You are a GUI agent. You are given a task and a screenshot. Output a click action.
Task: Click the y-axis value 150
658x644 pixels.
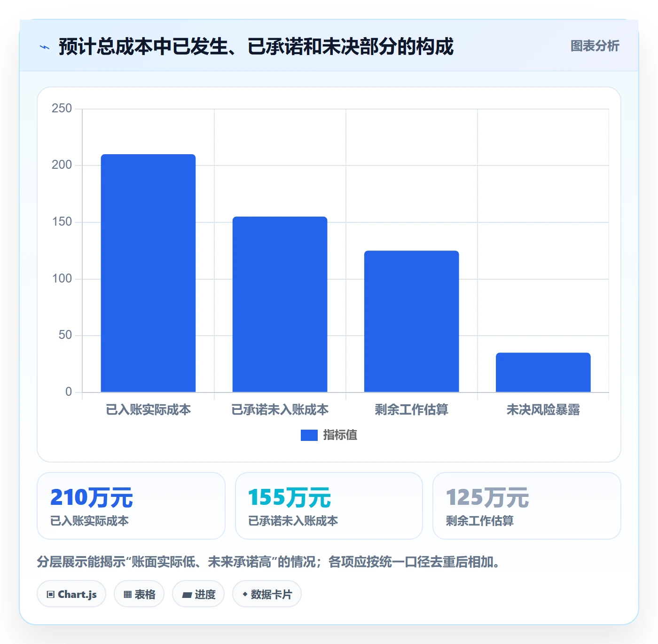pyautogui.click(x=62, y=222)
